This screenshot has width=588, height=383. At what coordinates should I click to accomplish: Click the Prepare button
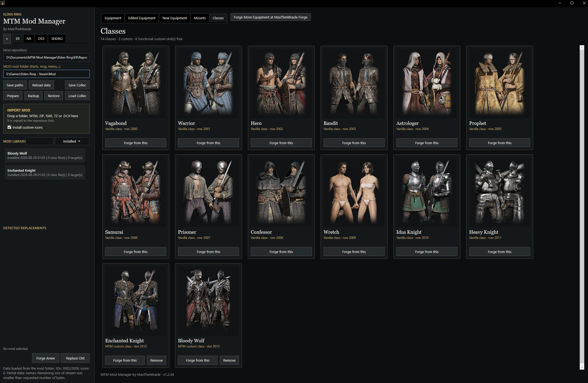click(13, 96)
